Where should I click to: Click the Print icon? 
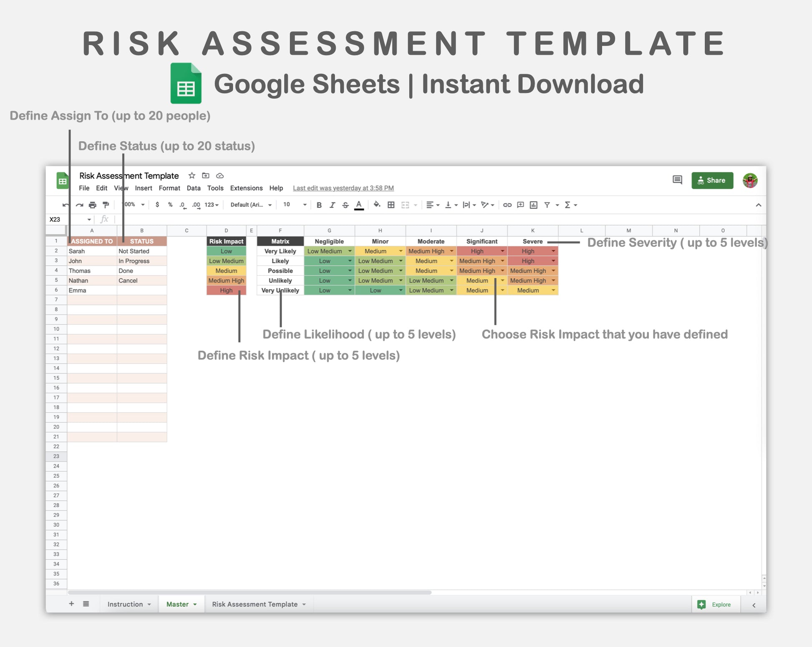pos(93,205)
